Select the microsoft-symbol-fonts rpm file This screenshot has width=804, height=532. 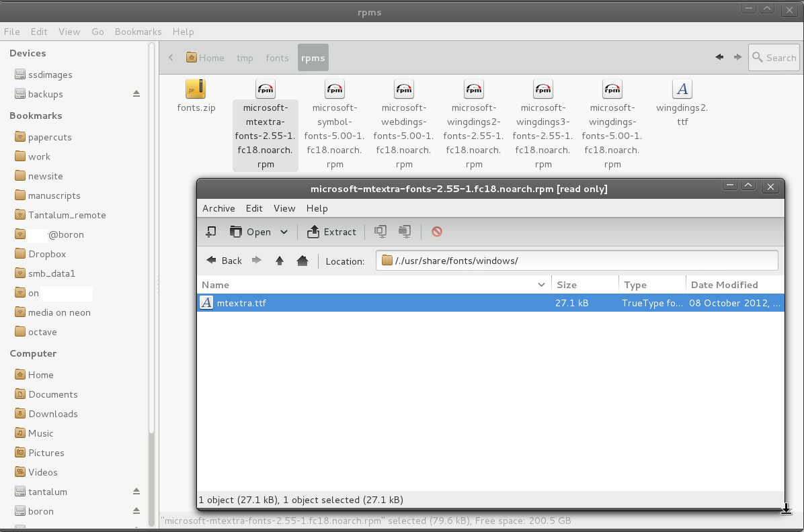(x=335, y=124)
